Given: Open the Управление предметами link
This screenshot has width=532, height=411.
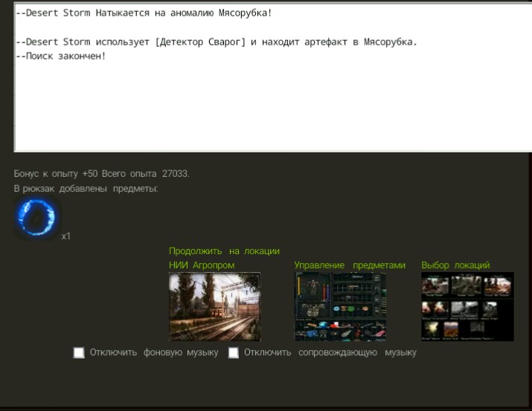Looking at the screenshot, I should [350, 265].
